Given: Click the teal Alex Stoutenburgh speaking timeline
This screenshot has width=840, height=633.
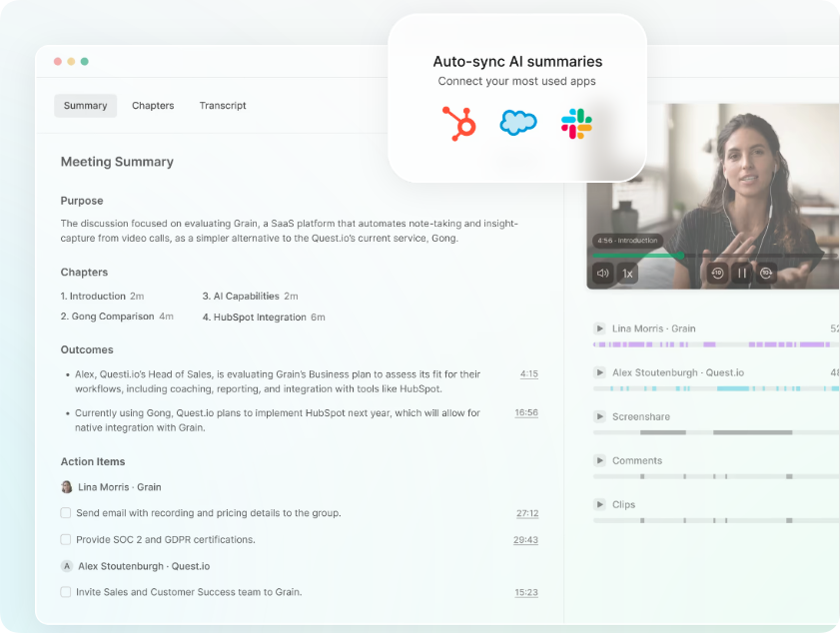Looking at the screenshot, I should pos(716,388).
